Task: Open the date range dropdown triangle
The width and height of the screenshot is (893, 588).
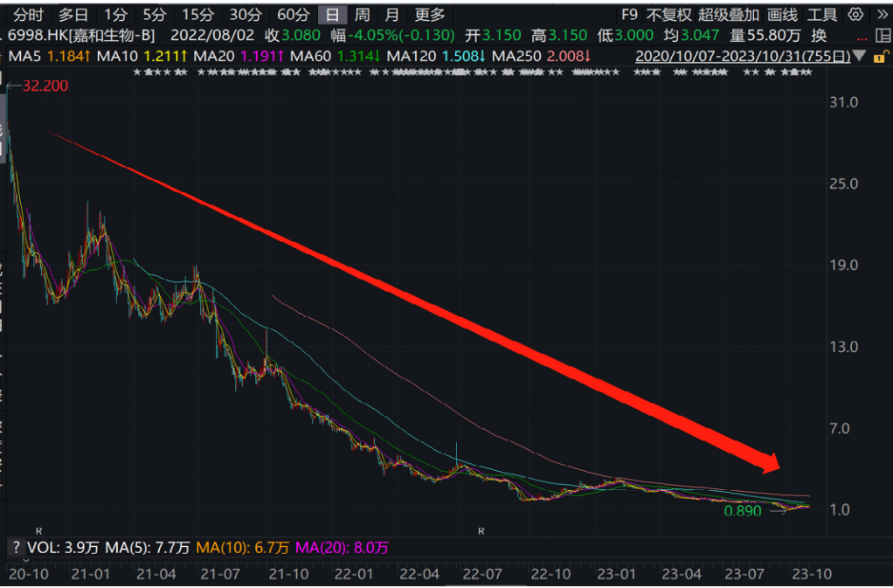Action: click(x=860, y=56)
